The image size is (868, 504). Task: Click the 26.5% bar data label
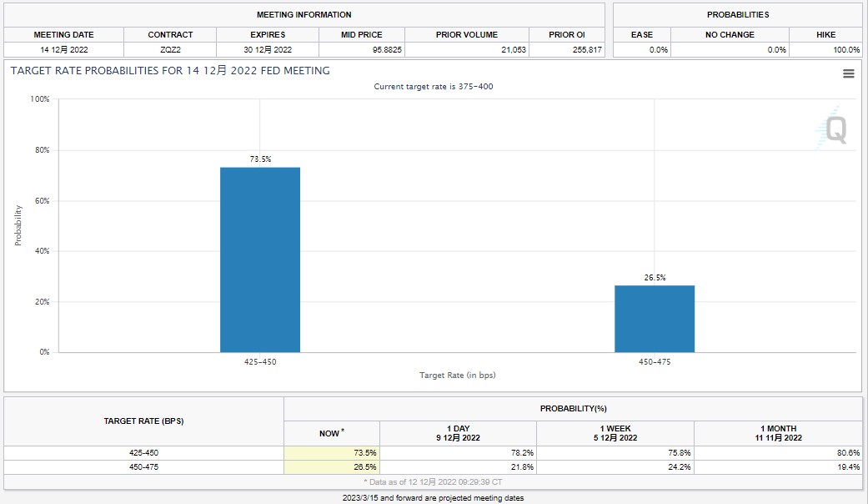[655, 278]
